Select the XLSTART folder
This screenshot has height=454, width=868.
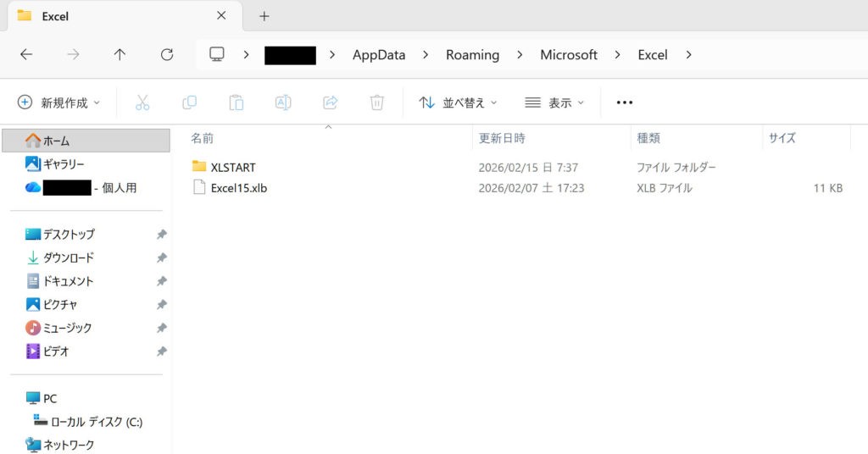click(x=232, y=167)
